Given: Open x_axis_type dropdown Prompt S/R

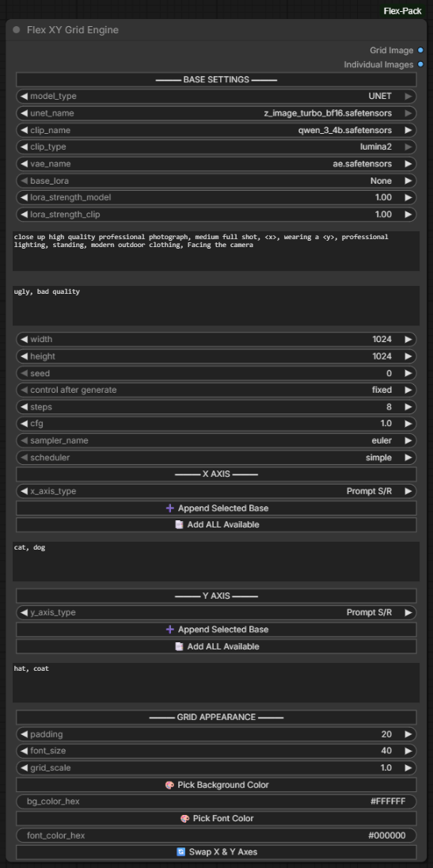Looking at the screenshot, I should click(216, 491).
